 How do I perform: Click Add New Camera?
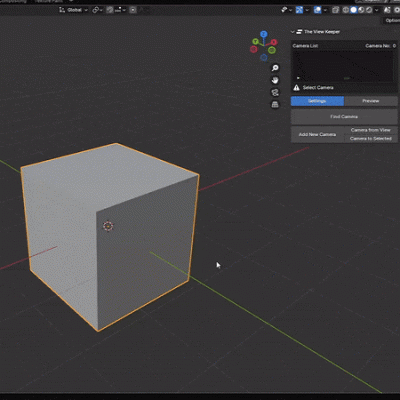pos(317,134)
